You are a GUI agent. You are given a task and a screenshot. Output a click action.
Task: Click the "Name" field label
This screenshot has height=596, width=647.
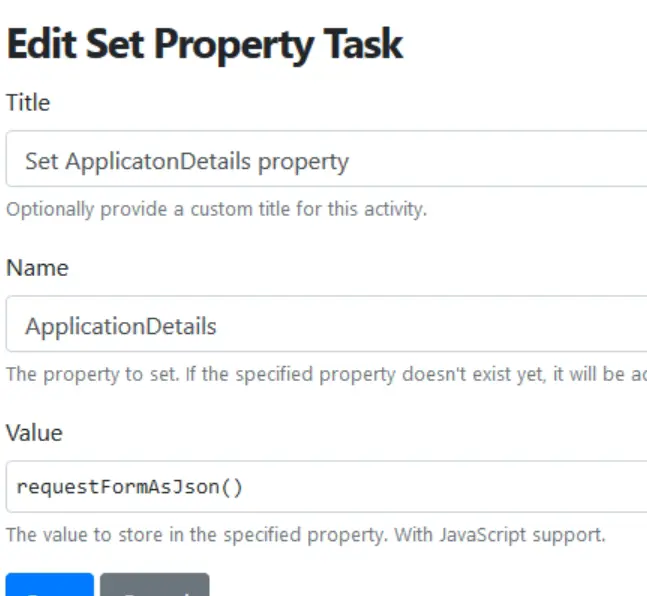point(37,268)
